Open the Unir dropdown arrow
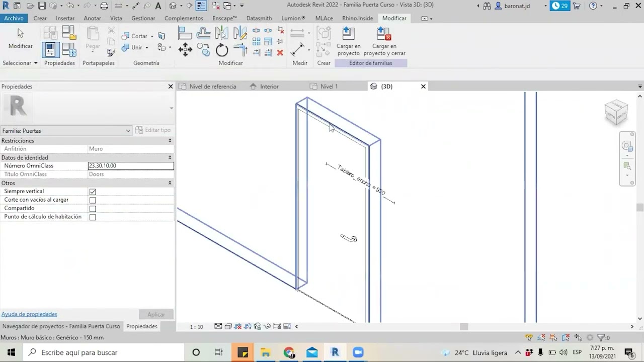The height and width of the screenshot is (362, 644). pos(147,48)
